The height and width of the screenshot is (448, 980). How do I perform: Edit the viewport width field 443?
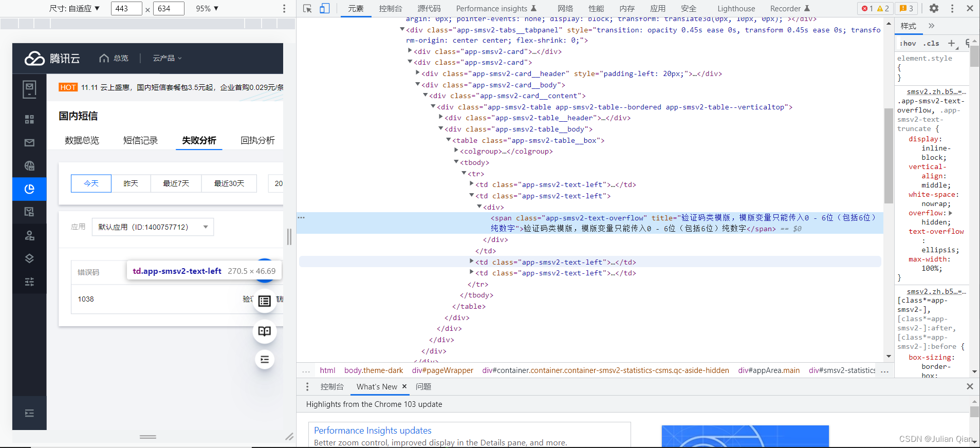pos(126,8)
